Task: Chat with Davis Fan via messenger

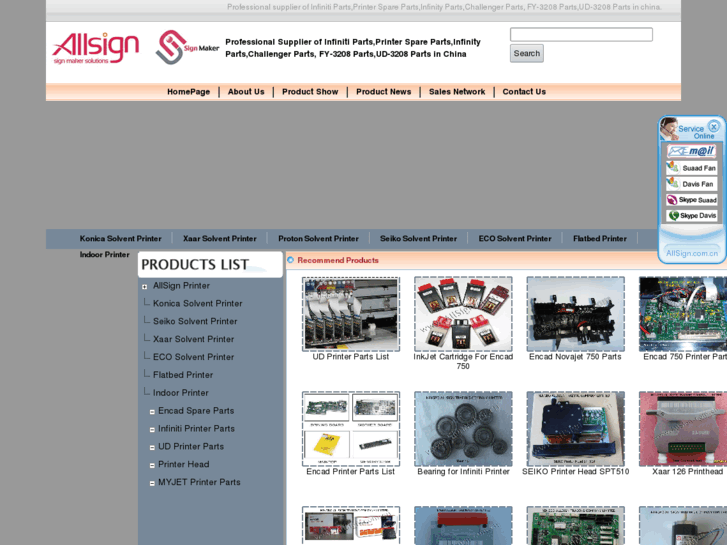Action: [692, 184]
